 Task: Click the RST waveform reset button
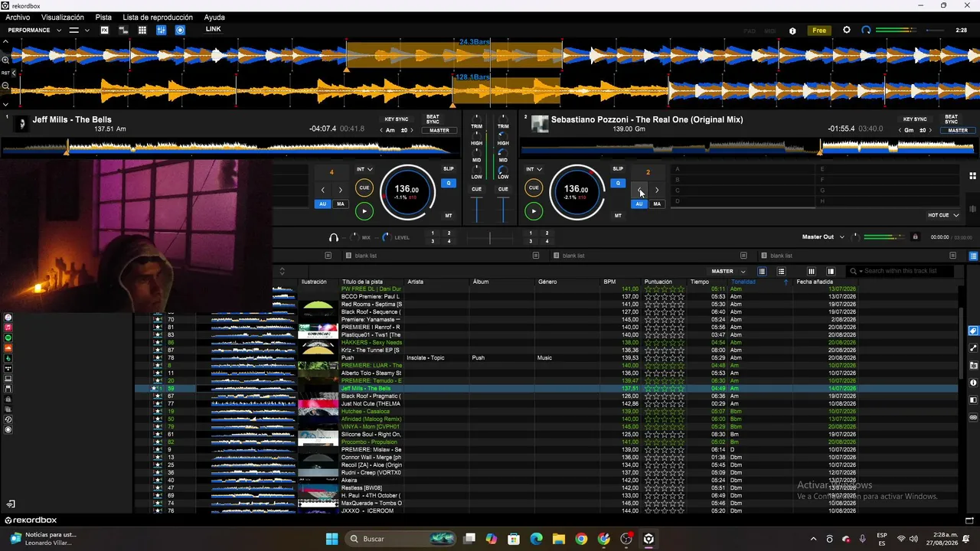(x=5, y=73)
